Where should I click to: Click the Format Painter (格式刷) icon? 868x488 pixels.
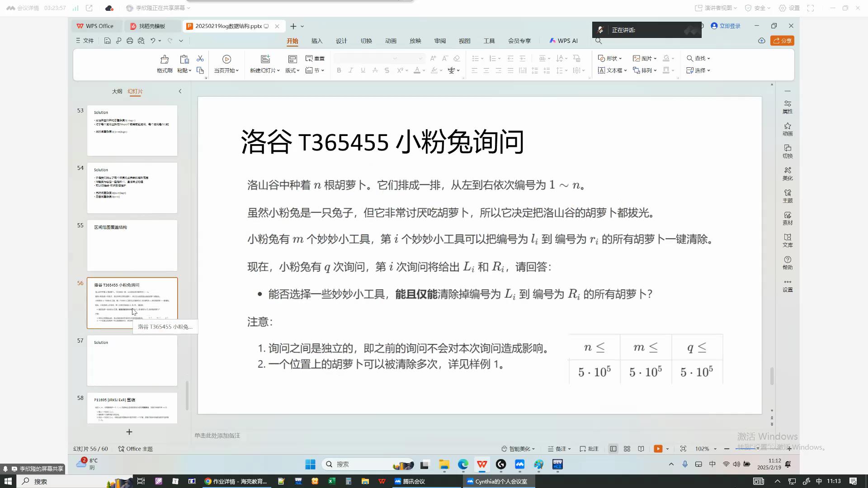pyautogui.click(x=164, y=59)
